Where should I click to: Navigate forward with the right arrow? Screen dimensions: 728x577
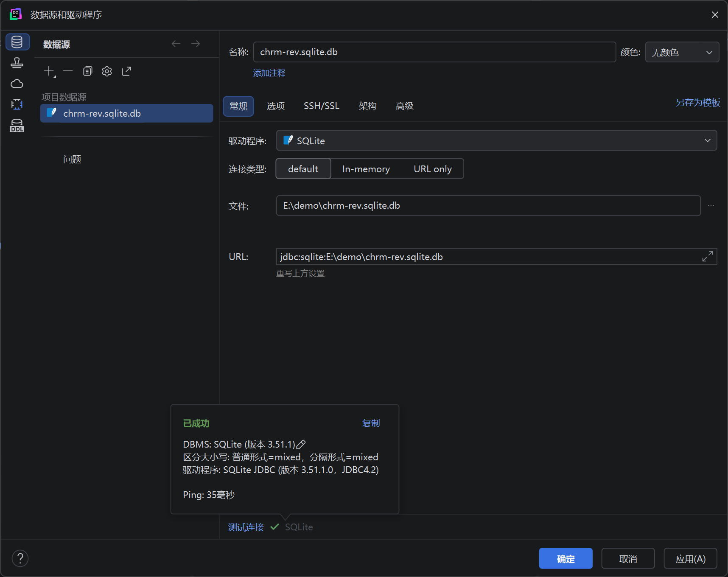pyautogui.click(x=196, y=44)
